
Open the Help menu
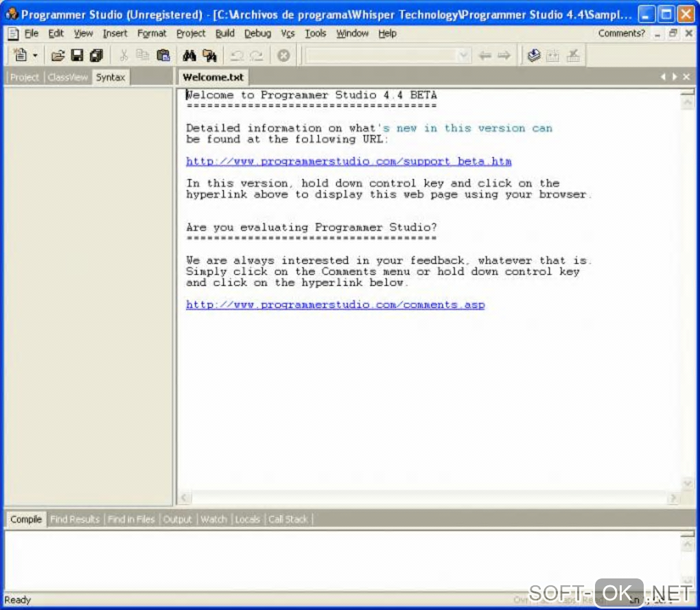[388, 34]
